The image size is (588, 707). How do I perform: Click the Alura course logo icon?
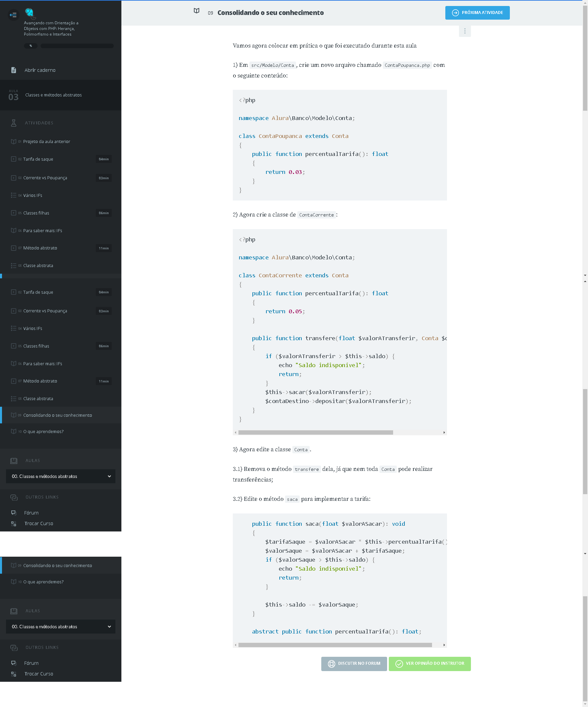[x=30, y=13]
